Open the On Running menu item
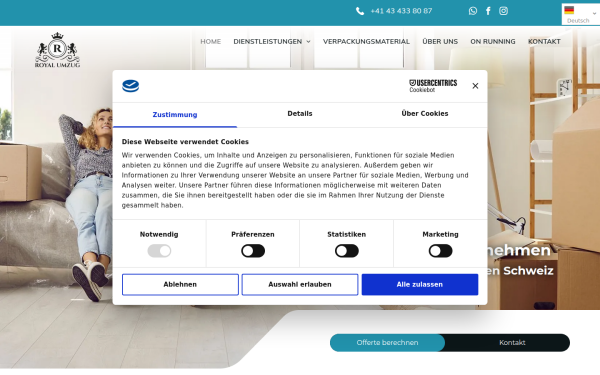Image resolution: width=600 pixels, height=375 pixels. (493, 41)
